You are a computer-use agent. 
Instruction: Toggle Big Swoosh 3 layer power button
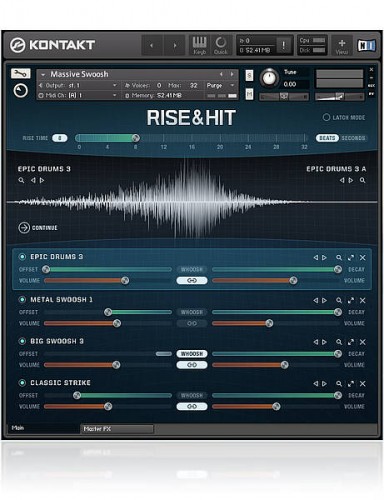click(x=22, y=341)
